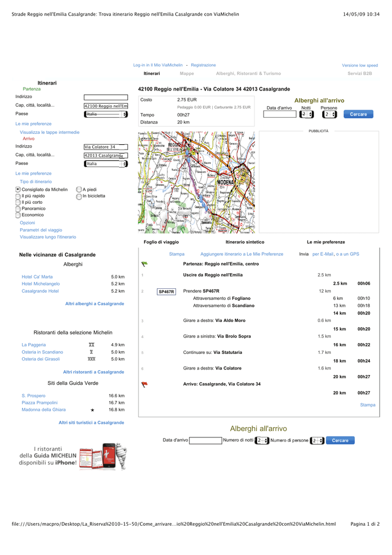Click the Arrivo address field Via Colatore 34
This screenshot has height=555, width=392.
click(x=106, y=147)
